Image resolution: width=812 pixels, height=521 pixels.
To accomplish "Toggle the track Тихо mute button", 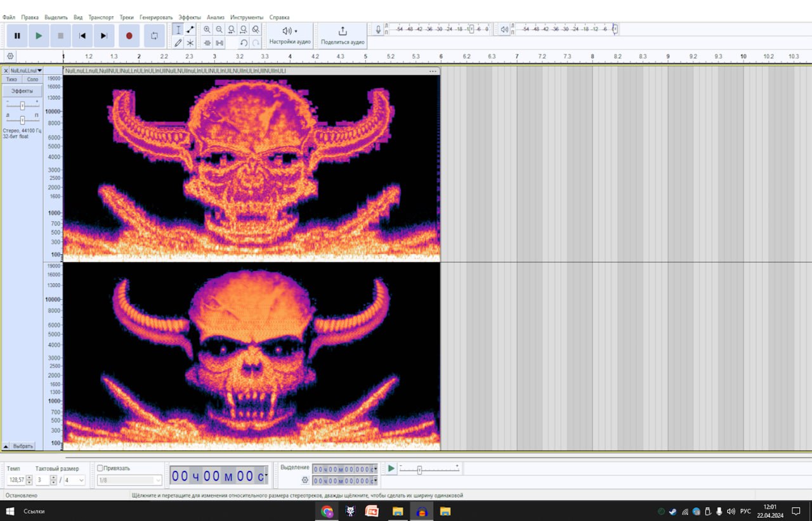I will [x=11, y=80].
